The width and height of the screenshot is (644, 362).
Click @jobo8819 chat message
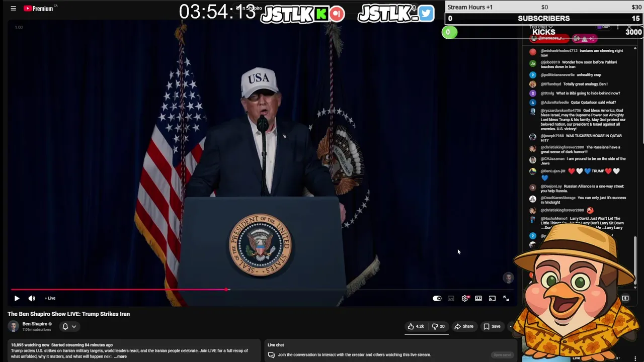[x=579, y=64]
